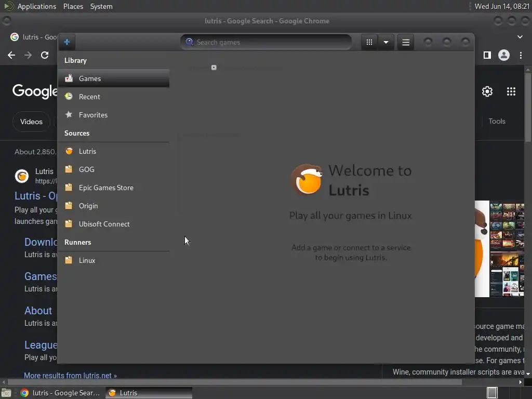Select the Origin source
The image size is (532, 399).
(x=114, y=206)
